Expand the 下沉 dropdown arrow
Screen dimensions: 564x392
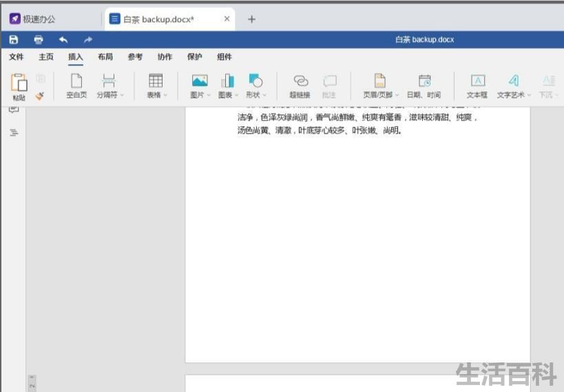coord(557,95)
